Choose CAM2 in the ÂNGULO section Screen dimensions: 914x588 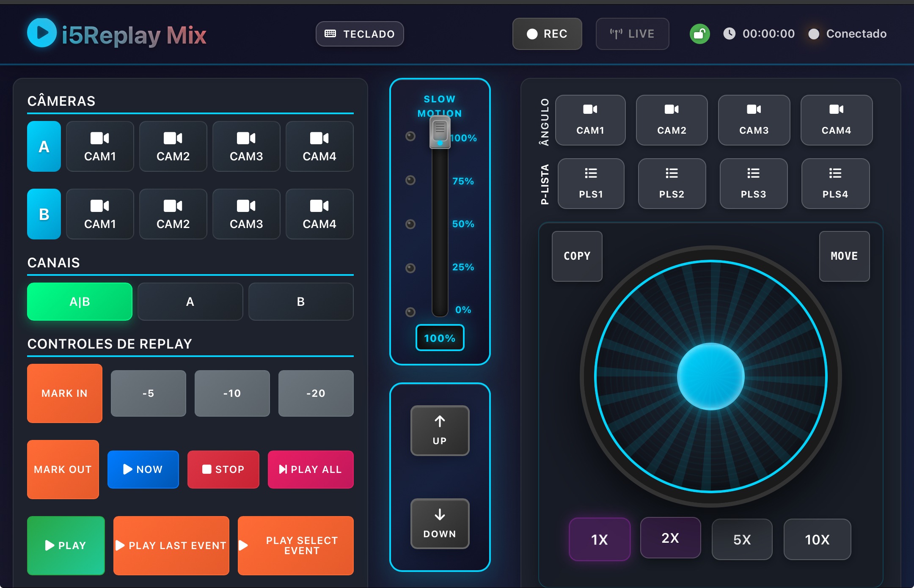pyautogui.click(x=672, y=120)
